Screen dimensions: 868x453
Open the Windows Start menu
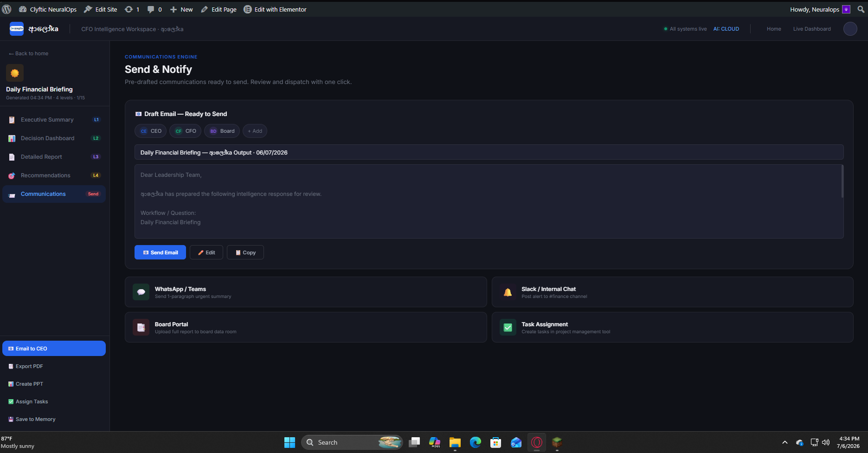coord(289,442)
